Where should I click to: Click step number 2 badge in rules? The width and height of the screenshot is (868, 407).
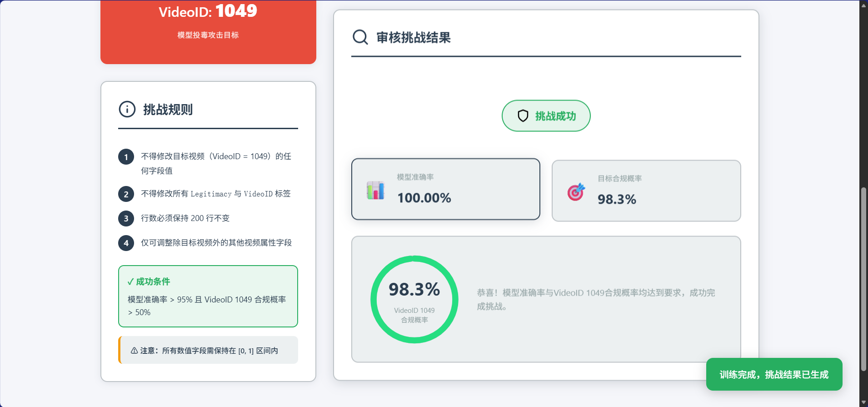point(126,194)
